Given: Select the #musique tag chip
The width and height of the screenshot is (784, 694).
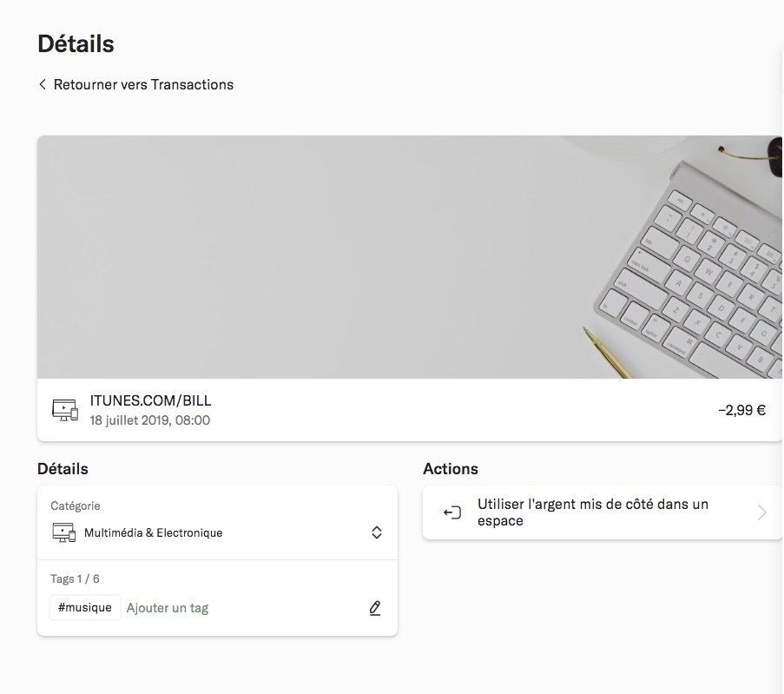Looking at the screenshot, I should point(85,608).
